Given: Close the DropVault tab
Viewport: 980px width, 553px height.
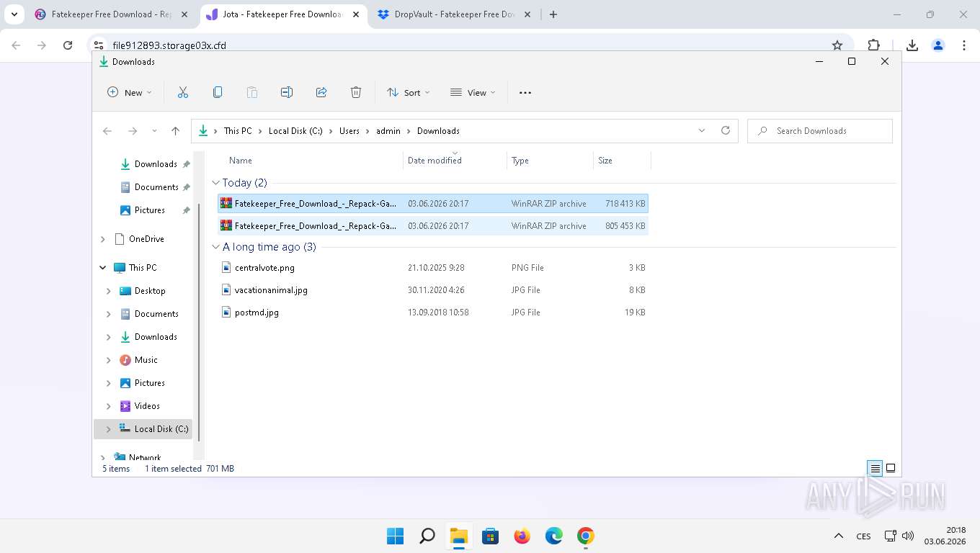Looking at the screenshot, I should click(527, 14).
